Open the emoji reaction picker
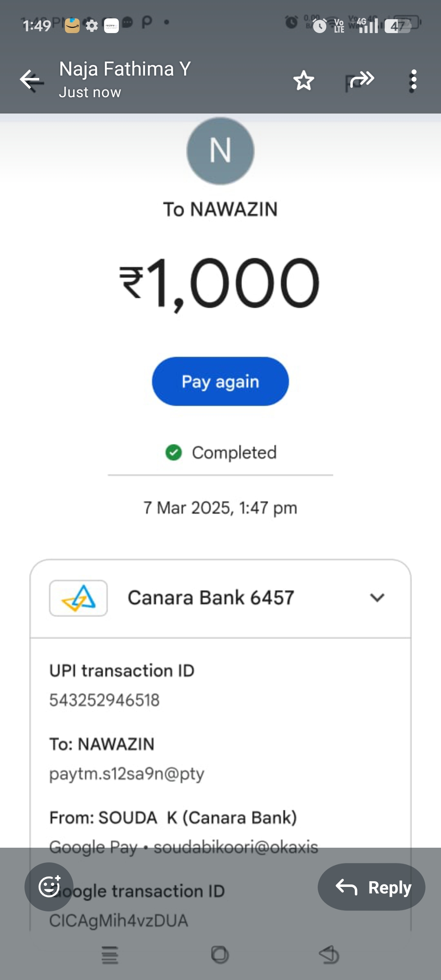 [49, 886]
